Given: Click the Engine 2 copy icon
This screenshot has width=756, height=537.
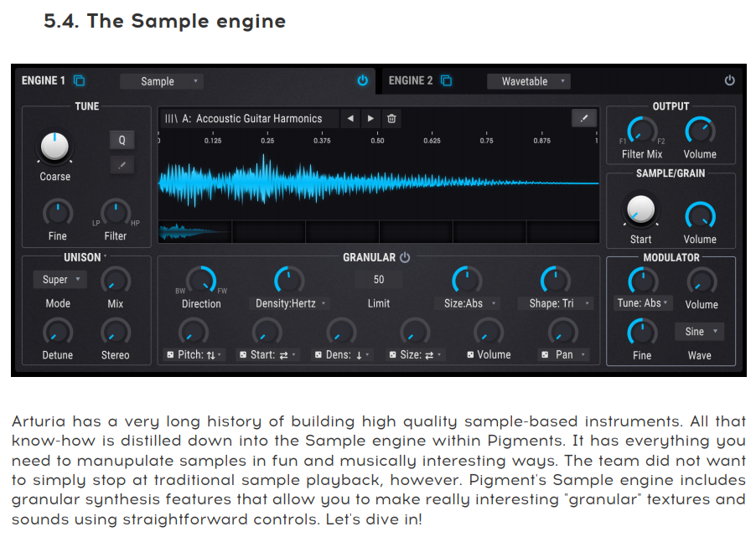Looking at the screenshot, I should [447, 81].
